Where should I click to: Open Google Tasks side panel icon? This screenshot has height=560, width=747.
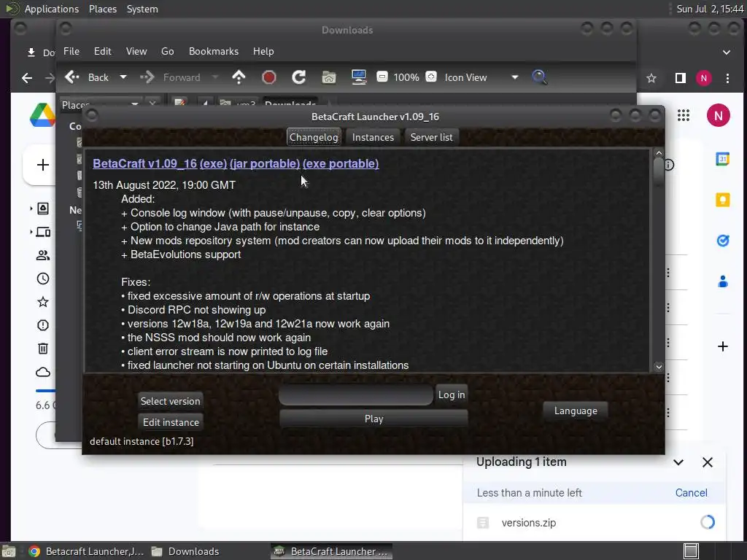point(723,241)
